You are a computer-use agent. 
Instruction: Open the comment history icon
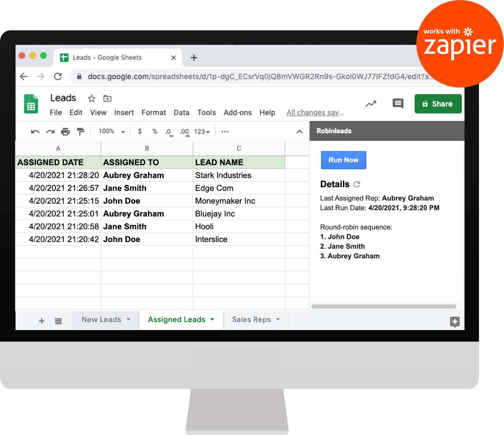click(x=398, y=104)
